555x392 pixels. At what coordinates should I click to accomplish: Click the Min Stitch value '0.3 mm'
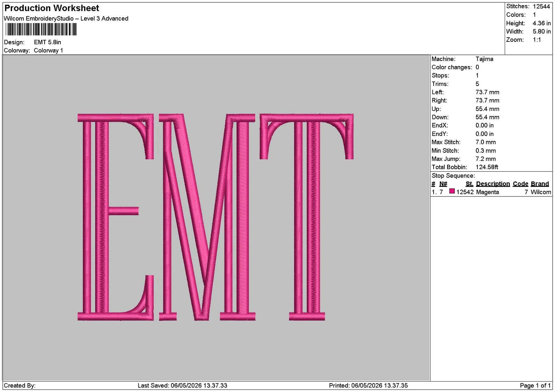485,151
